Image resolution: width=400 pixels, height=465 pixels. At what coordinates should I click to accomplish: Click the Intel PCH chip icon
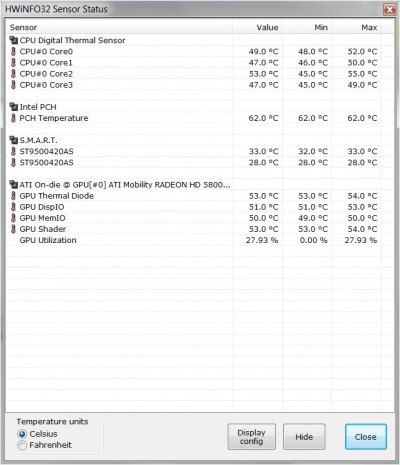click(x=13, y=107)
